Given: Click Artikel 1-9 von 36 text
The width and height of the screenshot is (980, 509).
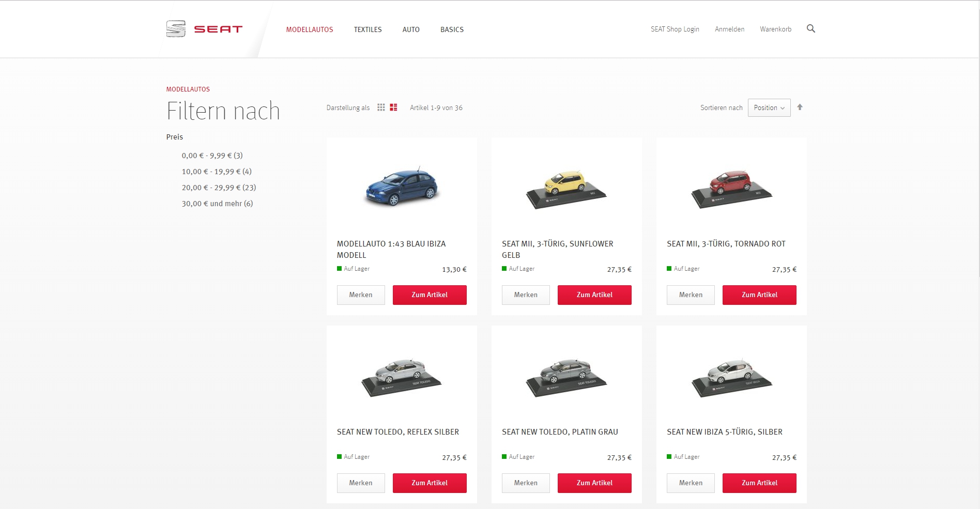Looking at the screenshot, I should [436, 108].
